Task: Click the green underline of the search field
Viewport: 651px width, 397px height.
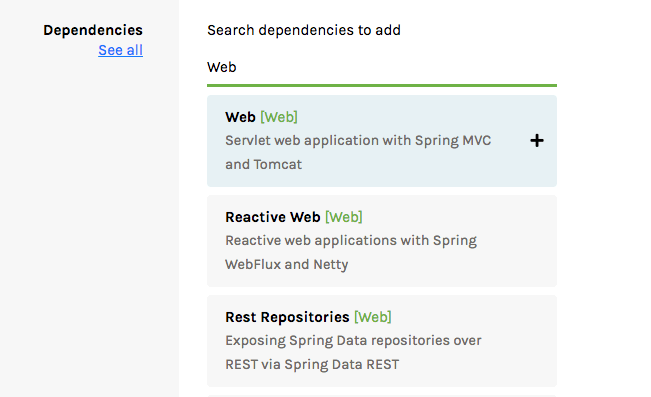Action: coord(382,86)
